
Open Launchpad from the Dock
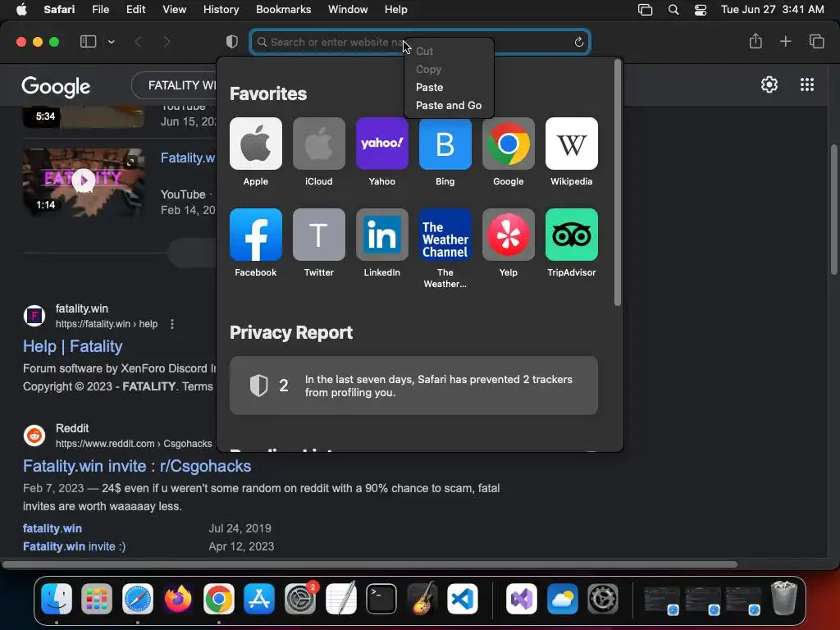point(97,598)
